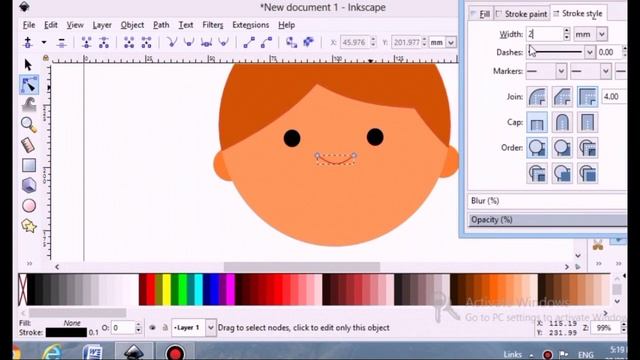Expand hidden toolbox tools chevron
Screen dimensions: 640x360
29,264
